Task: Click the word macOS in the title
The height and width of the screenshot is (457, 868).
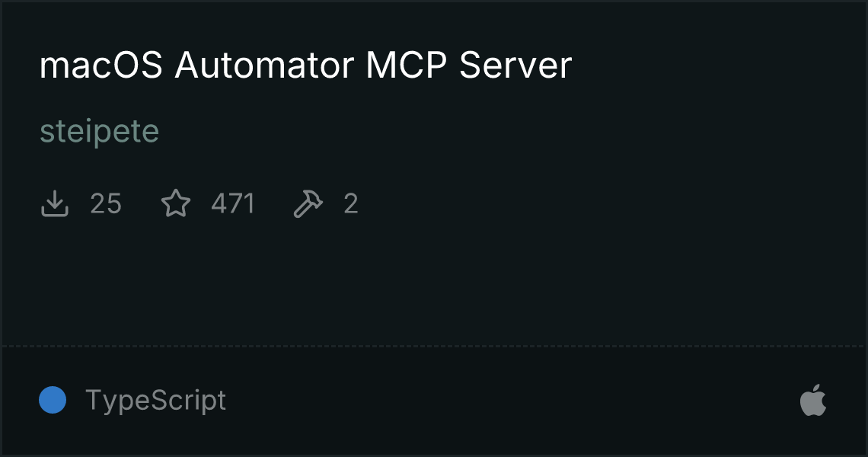Action: tap(101, 65)
